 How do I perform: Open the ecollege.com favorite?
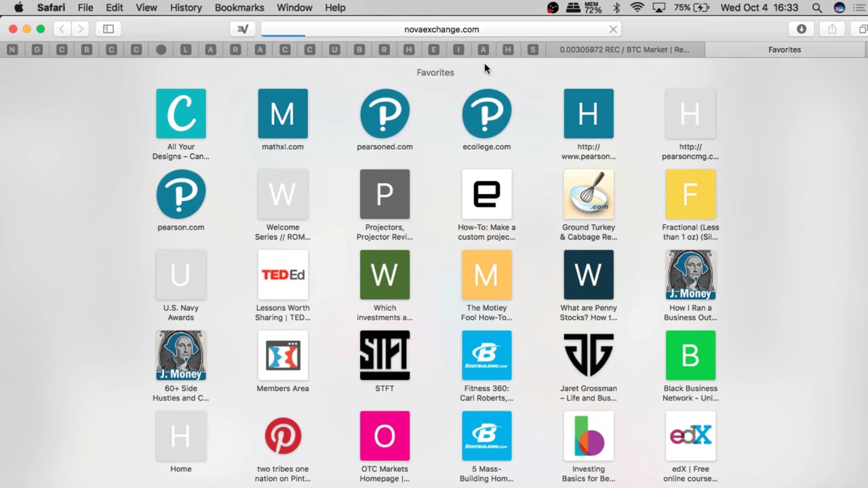pos(487,114)
